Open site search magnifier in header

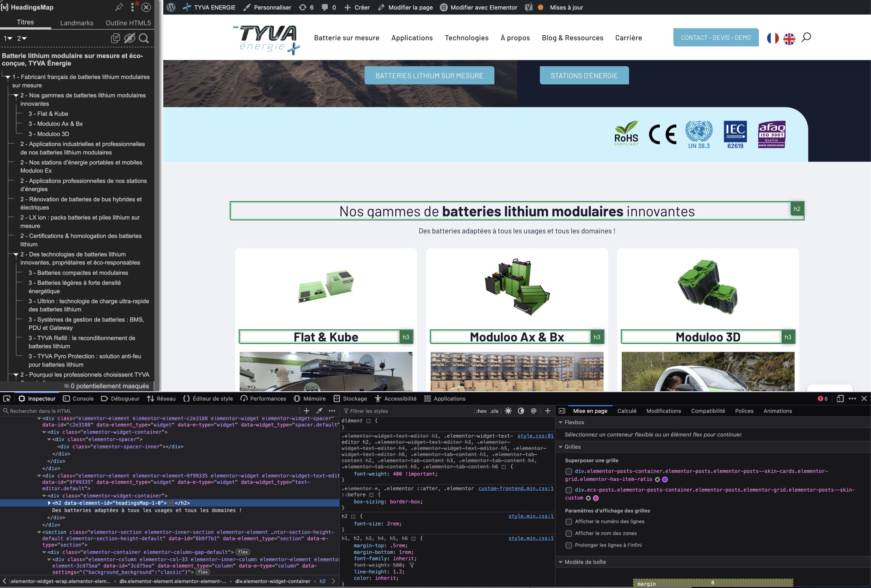pos(807,37)
